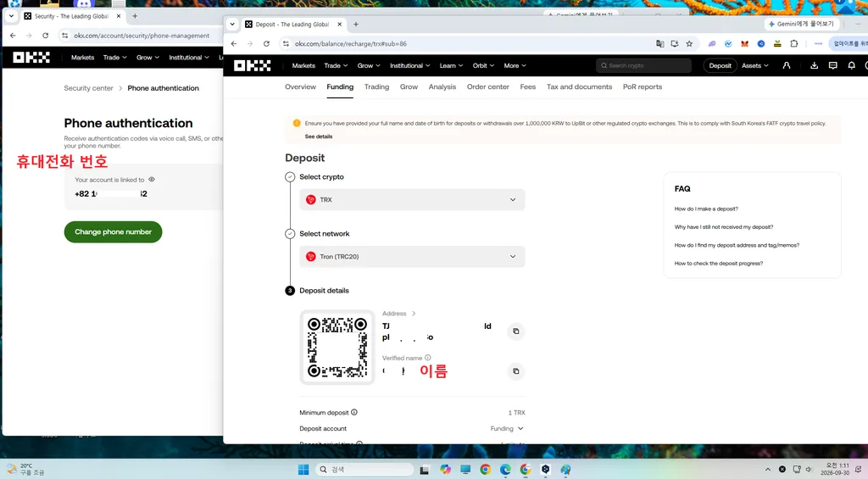Expand the Tron (TRC20) network dropdown
Screen dimensions: 868x479
[x=412, y=256]
